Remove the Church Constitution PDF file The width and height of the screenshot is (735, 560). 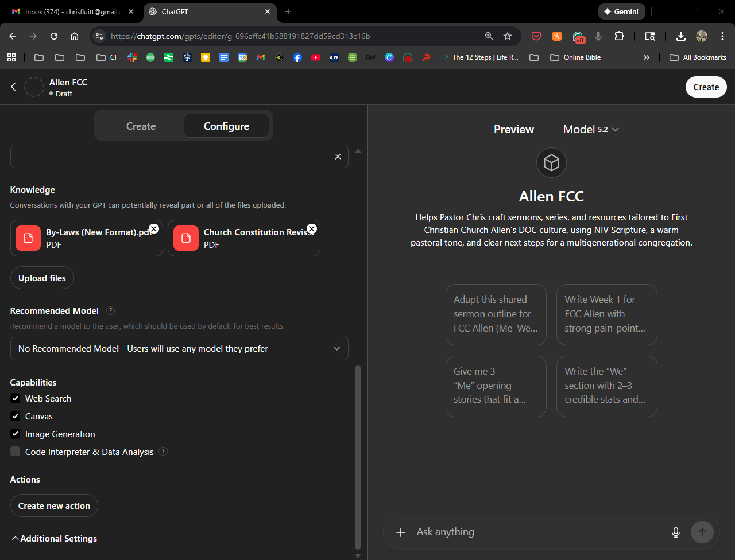pyautogui.click(x=311, y=228)
